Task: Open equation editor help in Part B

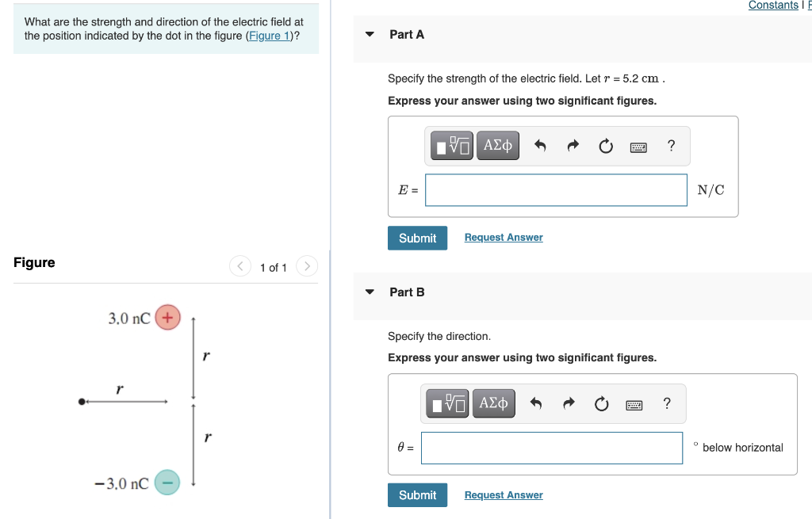Action: [x=667, y=403]
